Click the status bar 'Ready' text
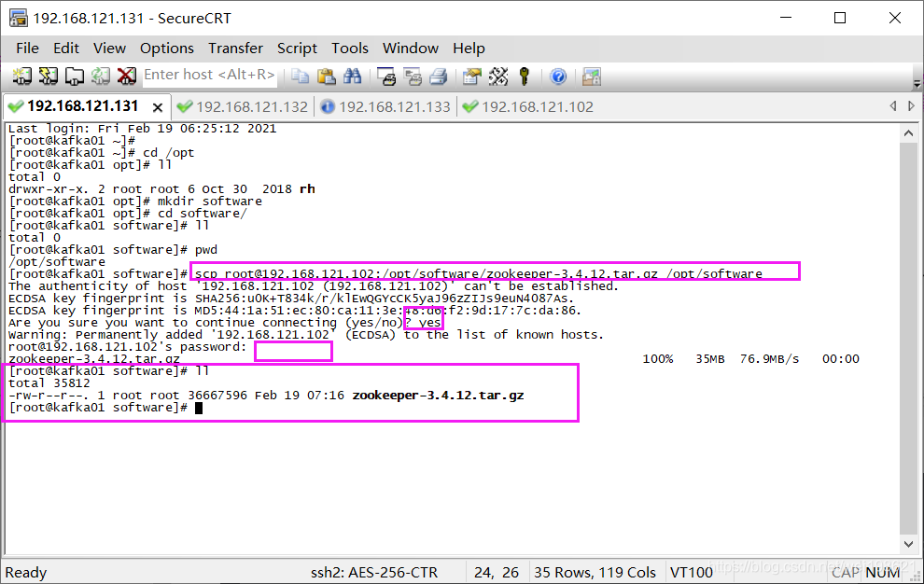The image size is (924, 584). [x=26, y=572]
